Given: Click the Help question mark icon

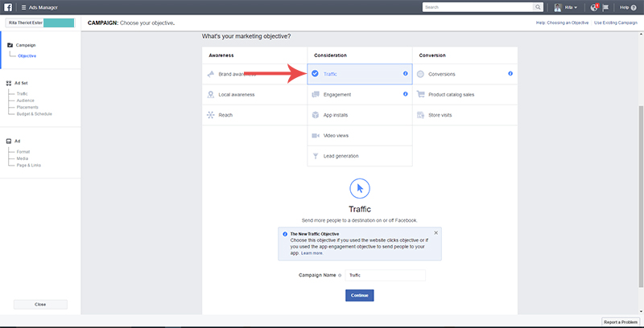Looking at the screenshot, I should pos(634,7).
